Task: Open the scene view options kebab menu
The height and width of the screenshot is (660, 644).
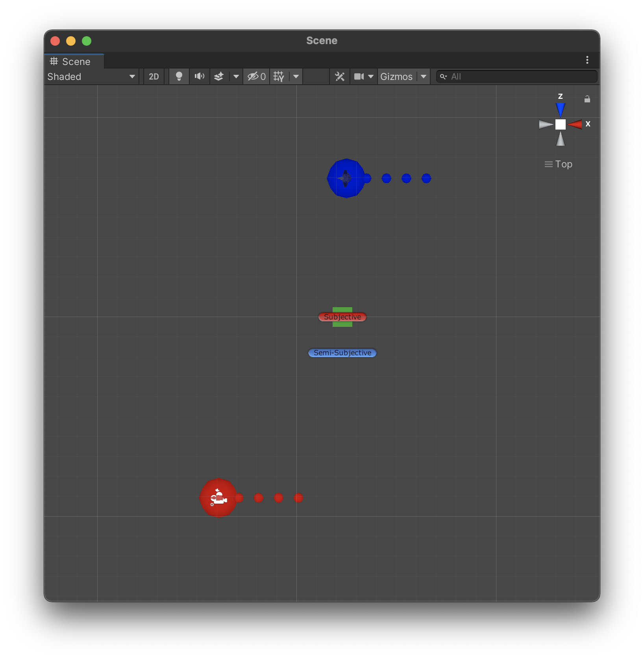Action: pyautogui.click(x=587, y=60)
